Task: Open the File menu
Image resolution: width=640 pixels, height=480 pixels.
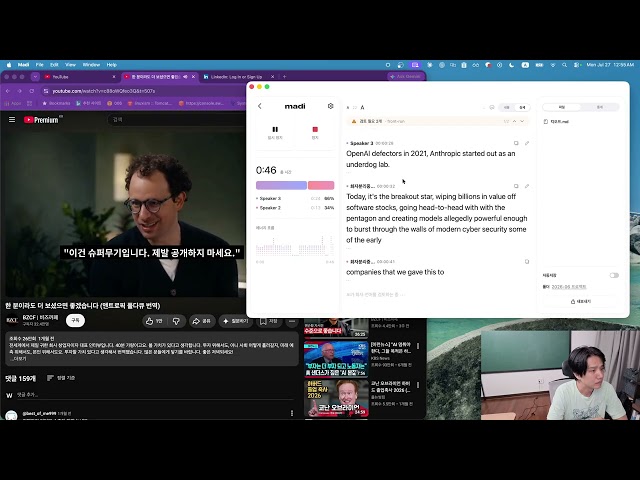Action: point(40,65)
